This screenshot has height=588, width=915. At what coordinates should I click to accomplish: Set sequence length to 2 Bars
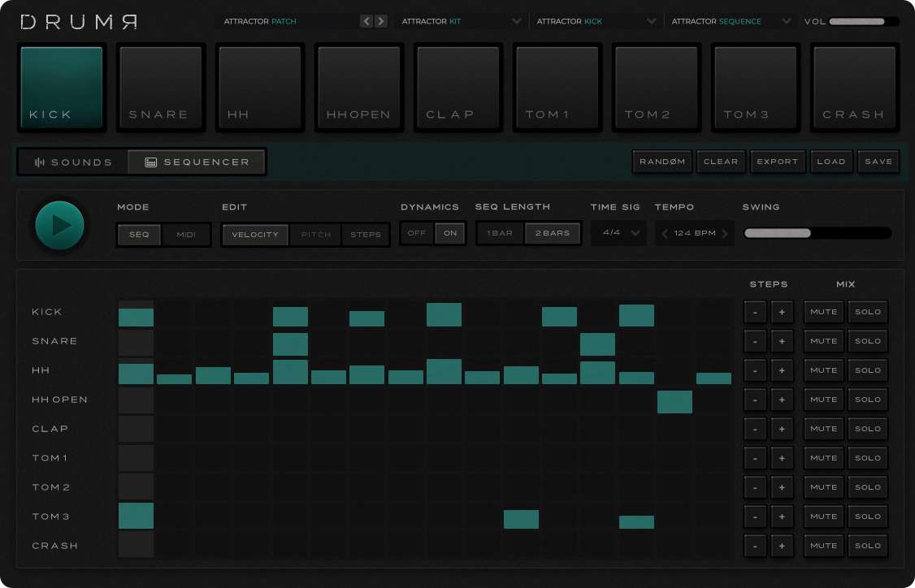553,233
